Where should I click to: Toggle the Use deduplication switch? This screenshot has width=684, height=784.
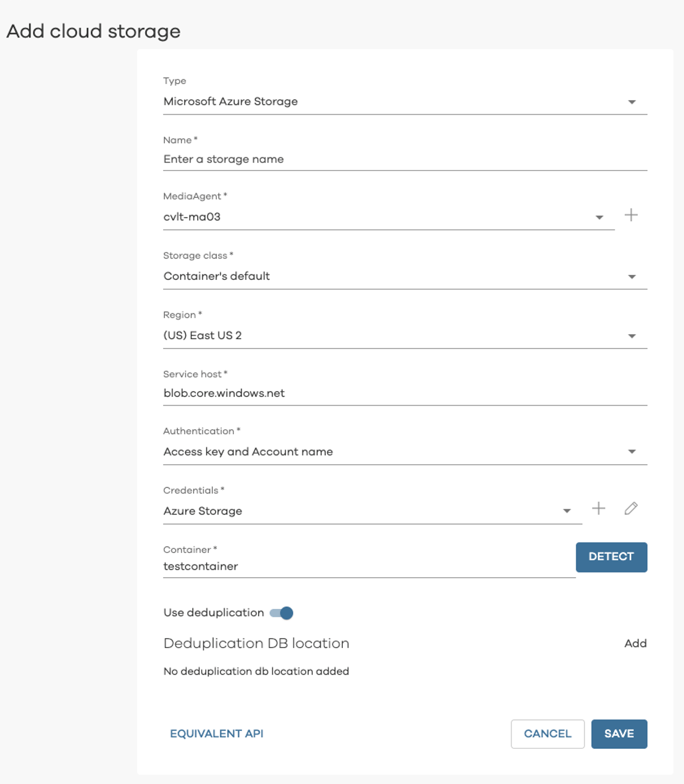click(282, 613)
